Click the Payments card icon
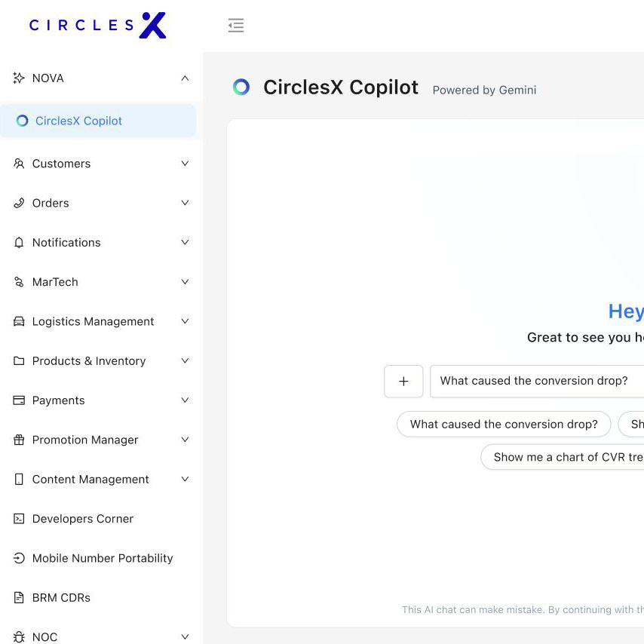This screenshot has height=644, width=644. point(19,400)
